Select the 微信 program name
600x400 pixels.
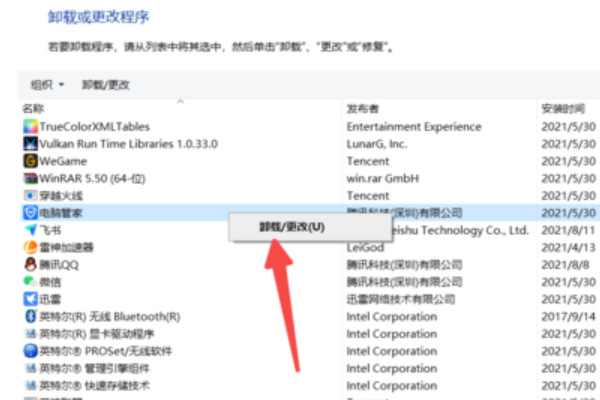pos(50,282)
